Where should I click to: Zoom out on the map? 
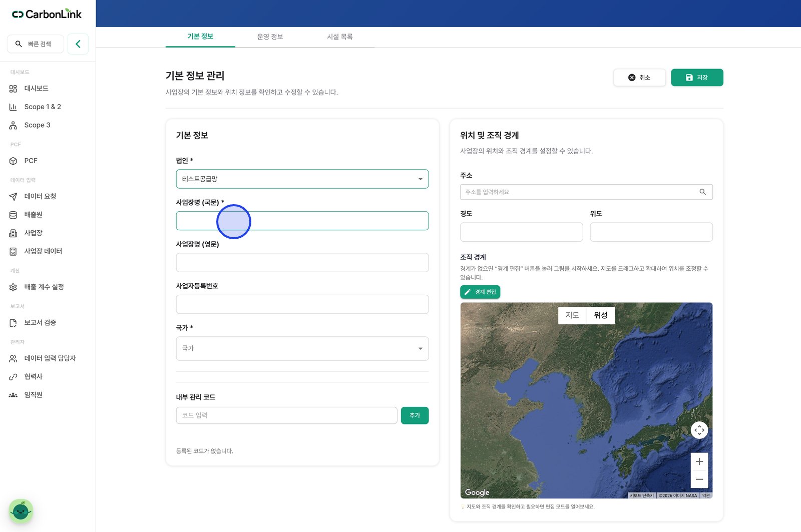[x=699, y=479]
